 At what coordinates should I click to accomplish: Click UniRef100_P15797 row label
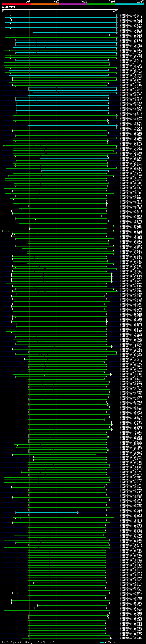point(131,110)
